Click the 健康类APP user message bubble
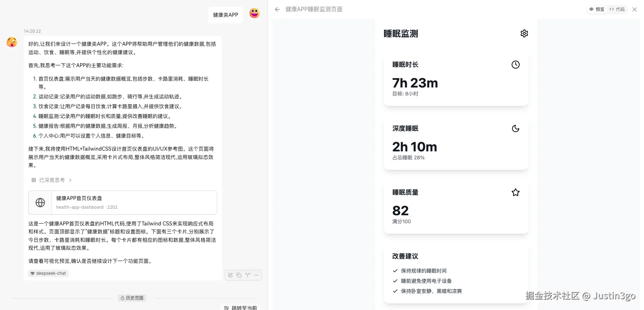Image resolution: width=644 pixels, height=310 pixels. click(226, 15)
